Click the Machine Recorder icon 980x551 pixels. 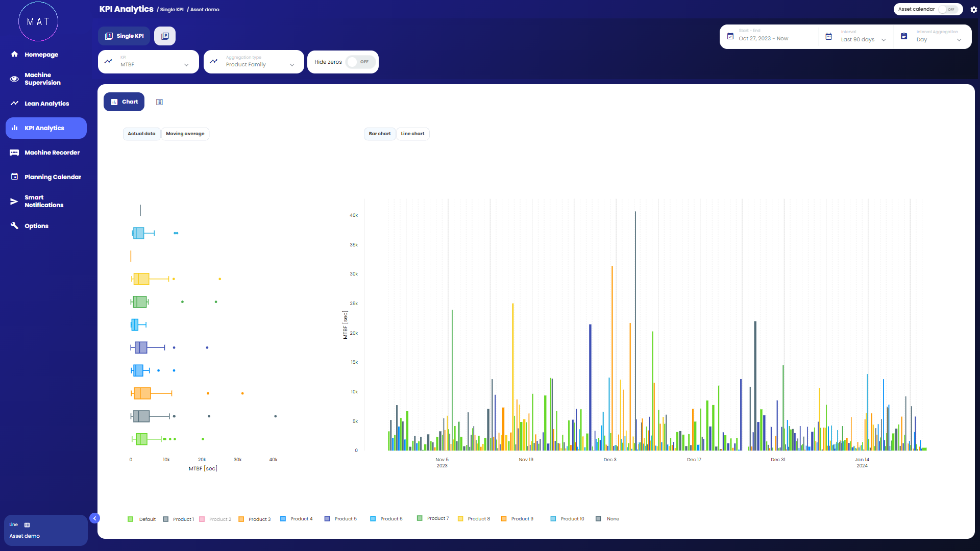pos(14,153)
